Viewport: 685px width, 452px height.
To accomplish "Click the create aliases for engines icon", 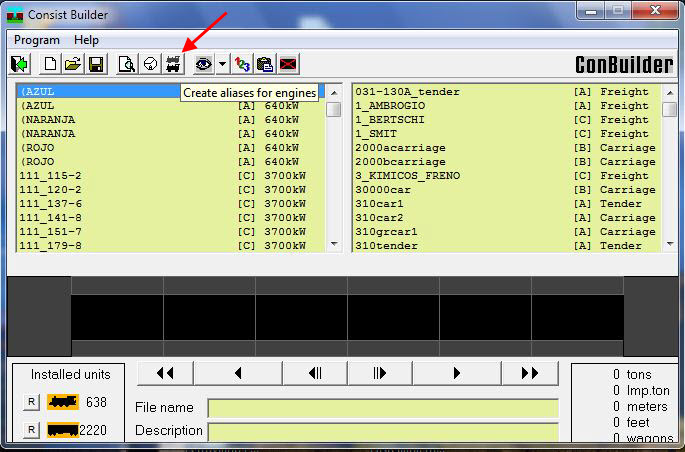I will (x=173, y=64).
